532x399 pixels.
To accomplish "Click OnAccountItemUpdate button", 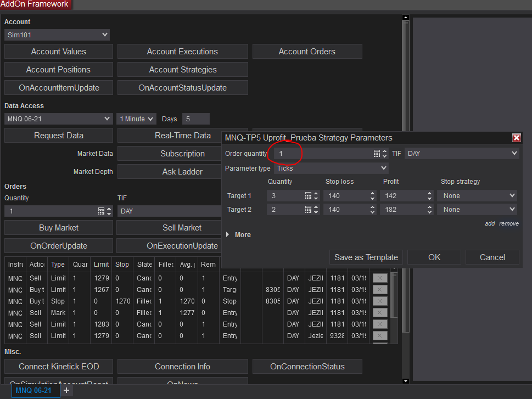I will 59,87.
